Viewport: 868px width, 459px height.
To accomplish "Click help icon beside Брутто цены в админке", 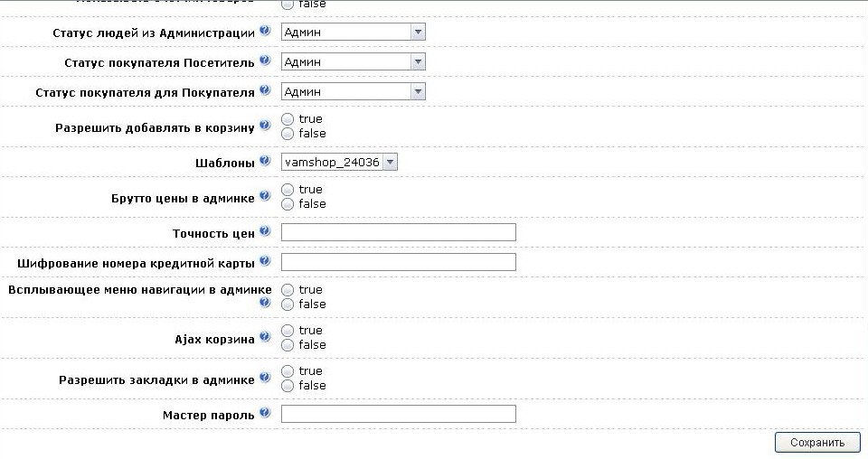I will pos(265,195).
